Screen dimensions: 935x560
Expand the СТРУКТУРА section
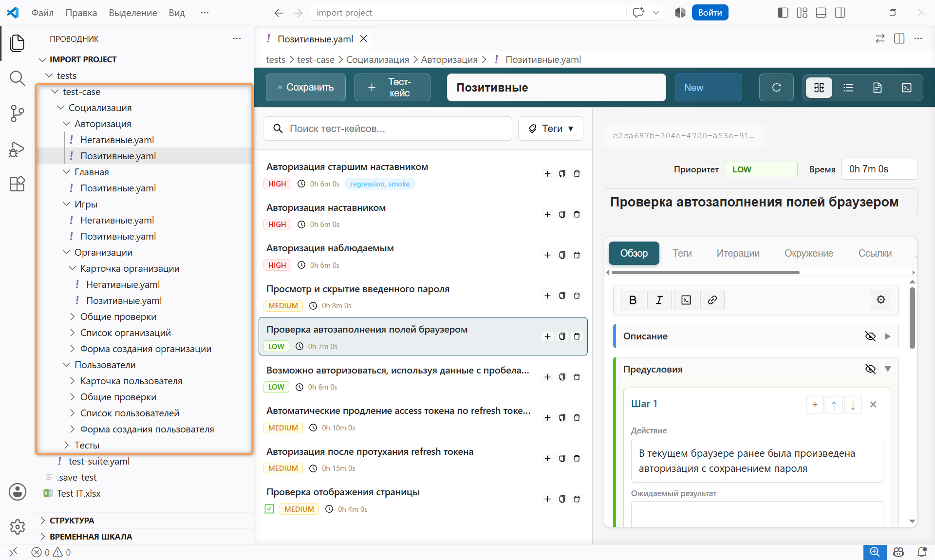(x=72, y=521)
